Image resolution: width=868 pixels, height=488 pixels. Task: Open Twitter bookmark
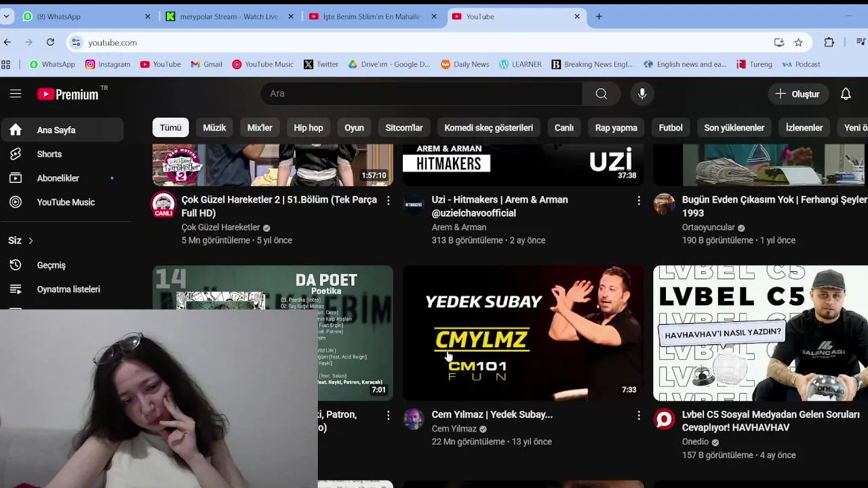[321, 64]
